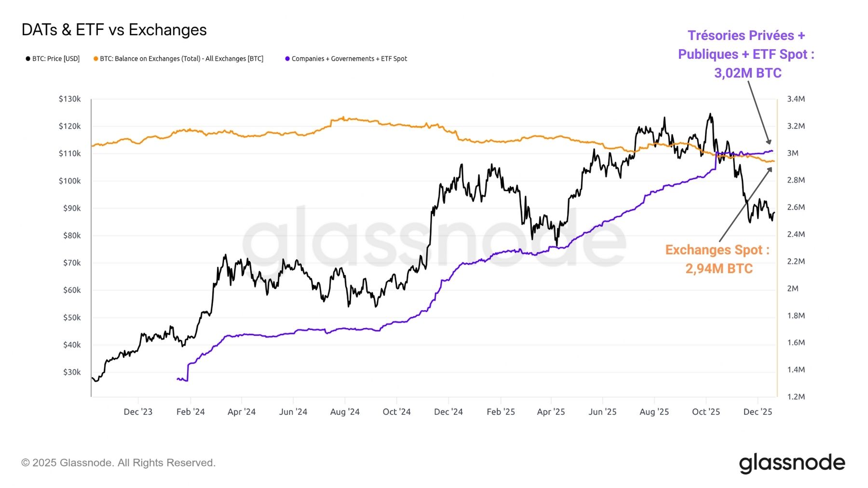Click the 'Dec '23' x-axis date label
Viewport: 868px width, 488px height.
pos(138,412)
